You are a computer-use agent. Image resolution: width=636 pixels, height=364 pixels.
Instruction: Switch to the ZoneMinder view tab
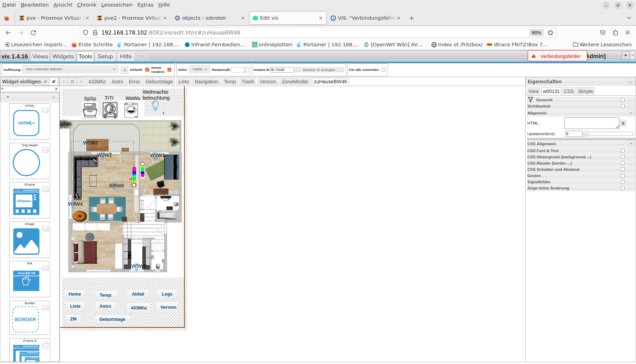pos(295,82)
